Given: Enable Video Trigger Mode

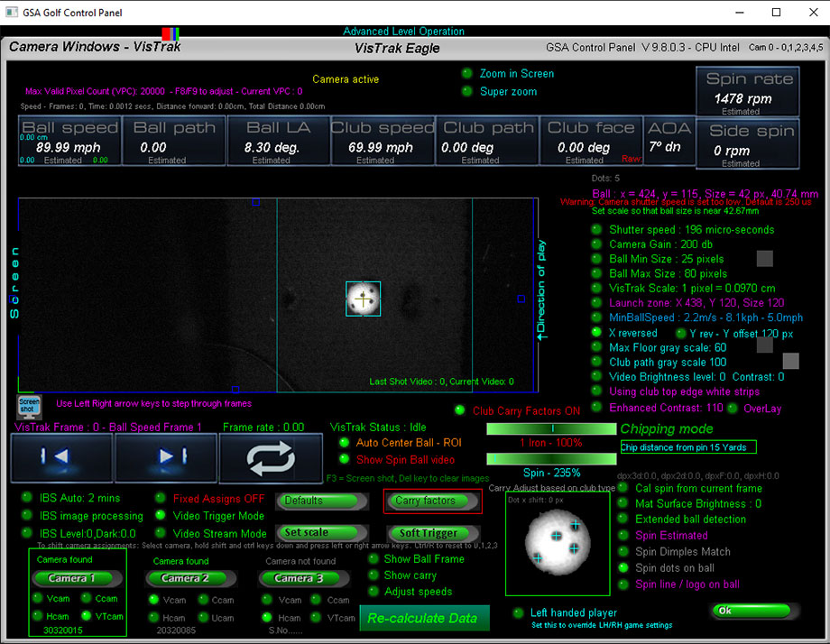Looking at the screenshot, I should click(160, 515).
